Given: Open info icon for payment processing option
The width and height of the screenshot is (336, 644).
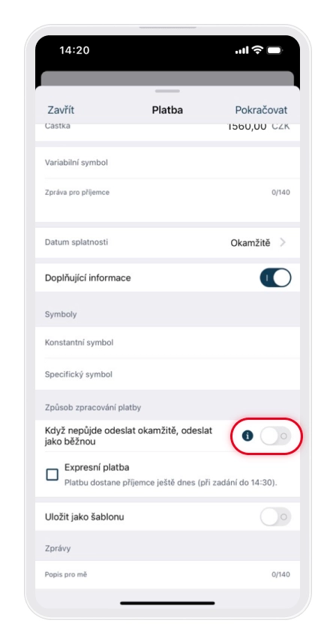Looking at the screenshot, I should [247, 436].
